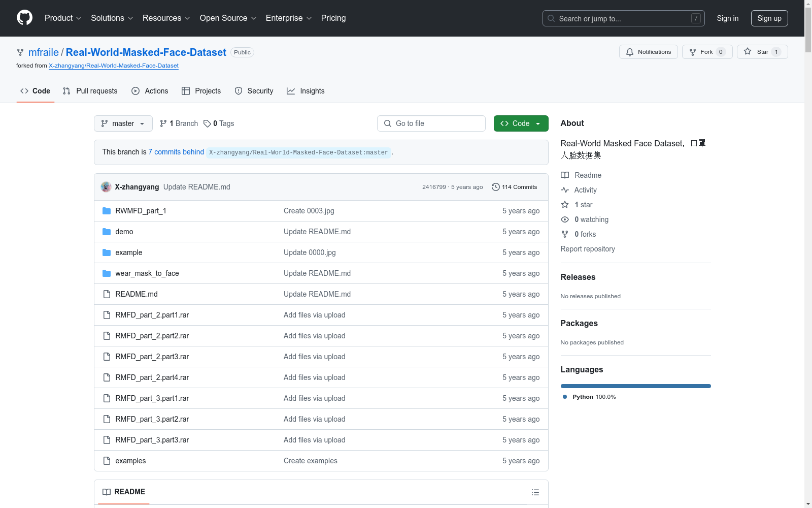The image size is (812, 508).
Task: Click the eye icon beside watching
Action: (565, 219)
